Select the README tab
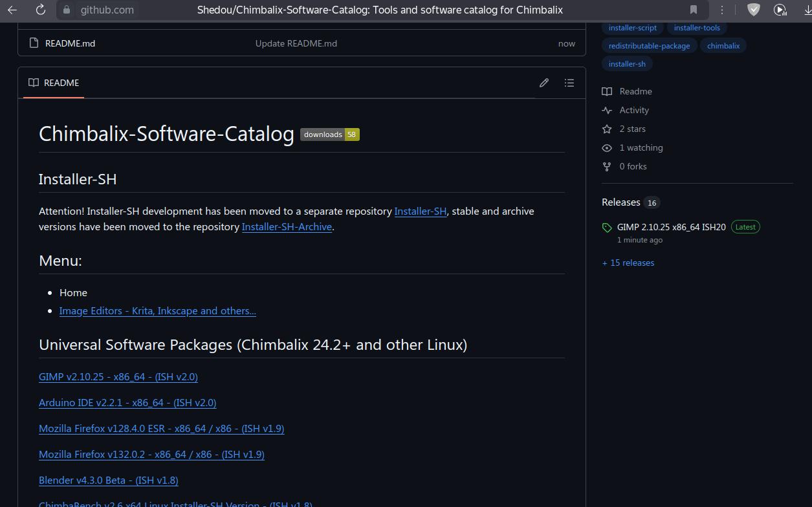 (54, 83)
